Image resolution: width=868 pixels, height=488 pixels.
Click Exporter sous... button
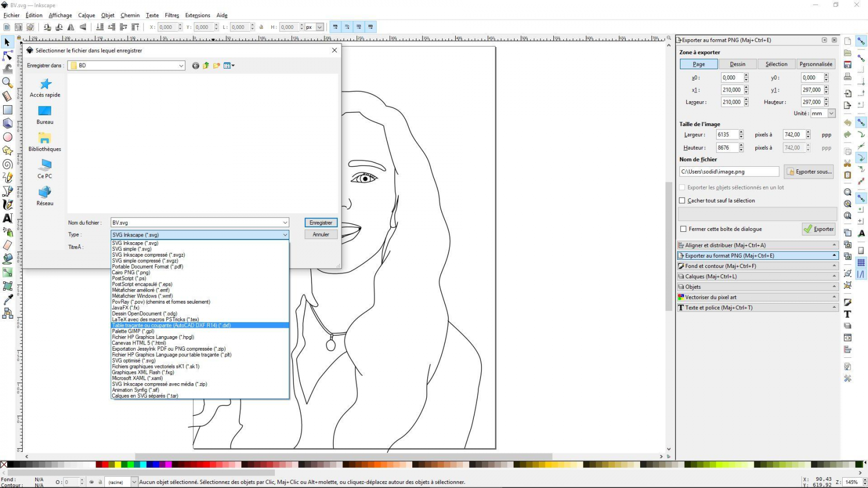(809, 171)
